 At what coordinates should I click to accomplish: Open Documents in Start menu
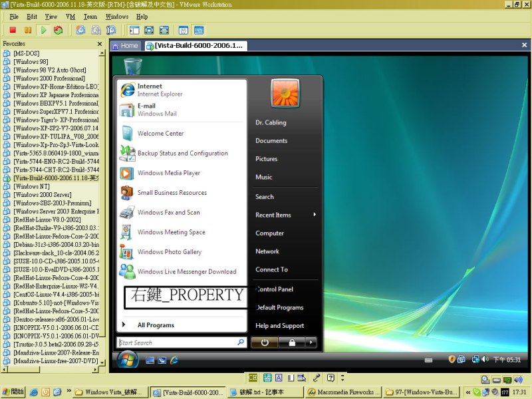[271, 140]
